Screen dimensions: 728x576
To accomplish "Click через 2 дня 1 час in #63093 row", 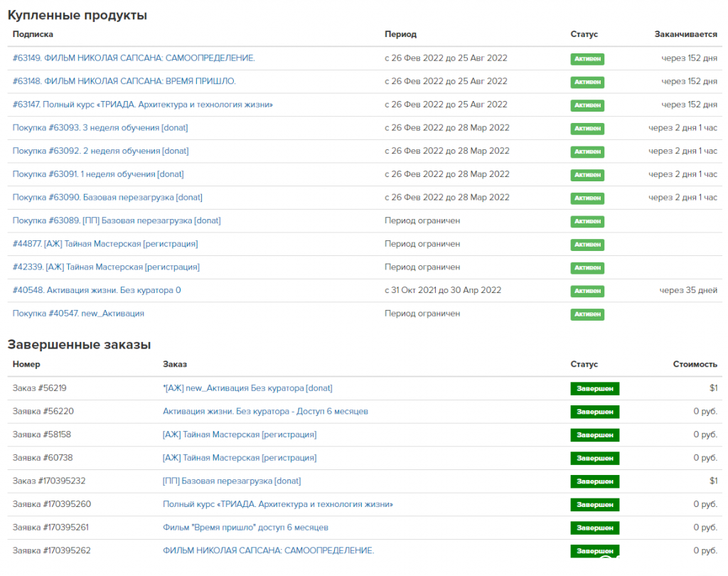I will tap(682, 128).
